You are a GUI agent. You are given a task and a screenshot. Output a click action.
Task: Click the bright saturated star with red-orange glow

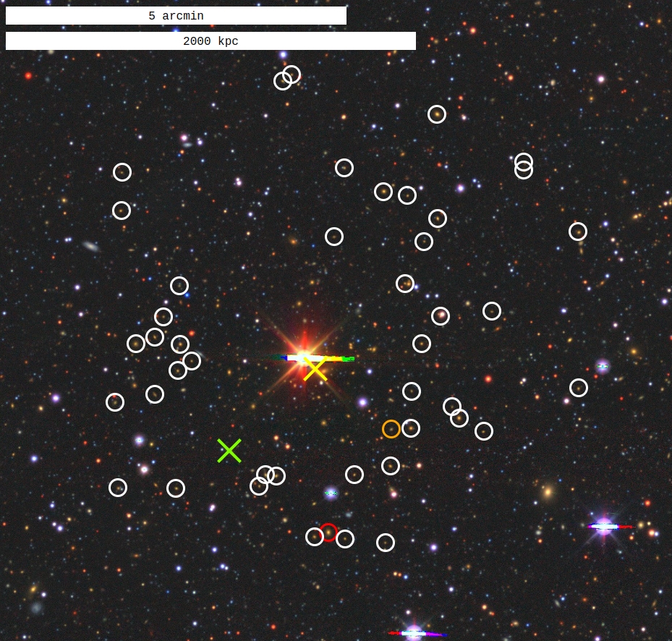click(x=305, y=357)
